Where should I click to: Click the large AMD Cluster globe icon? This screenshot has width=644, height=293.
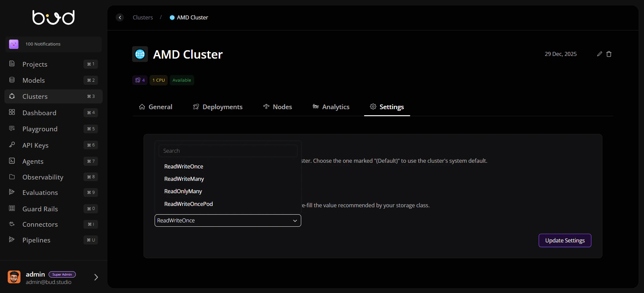pyautogui.click(x=140, y=54)
